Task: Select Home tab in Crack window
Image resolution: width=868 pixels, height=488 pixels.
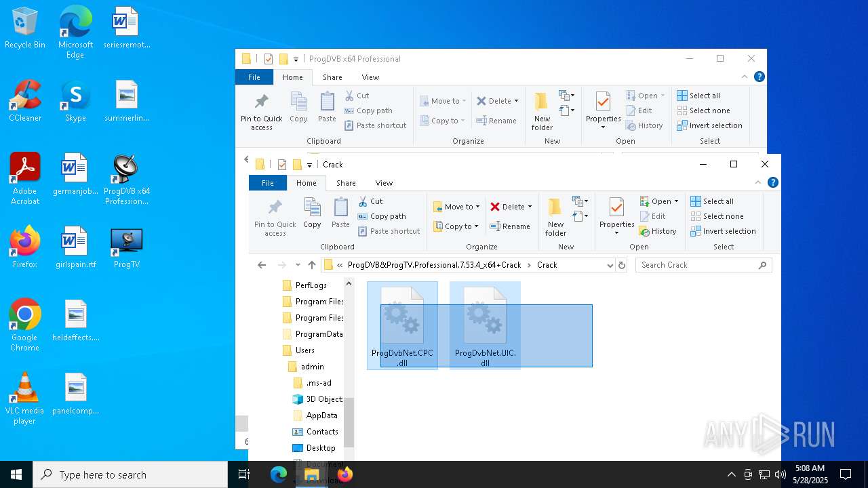Action: (306, 183)
